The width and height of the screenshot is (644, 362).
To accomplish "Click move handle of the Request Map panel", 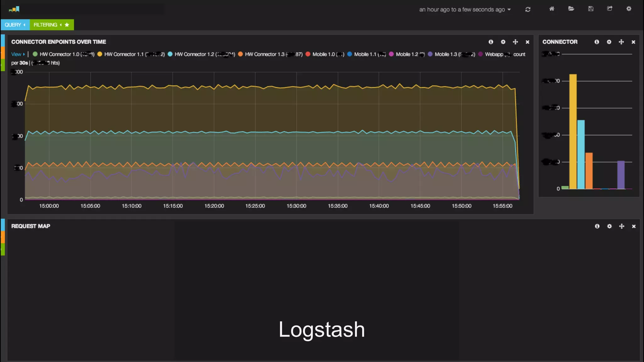I will [x=622, y=226].
